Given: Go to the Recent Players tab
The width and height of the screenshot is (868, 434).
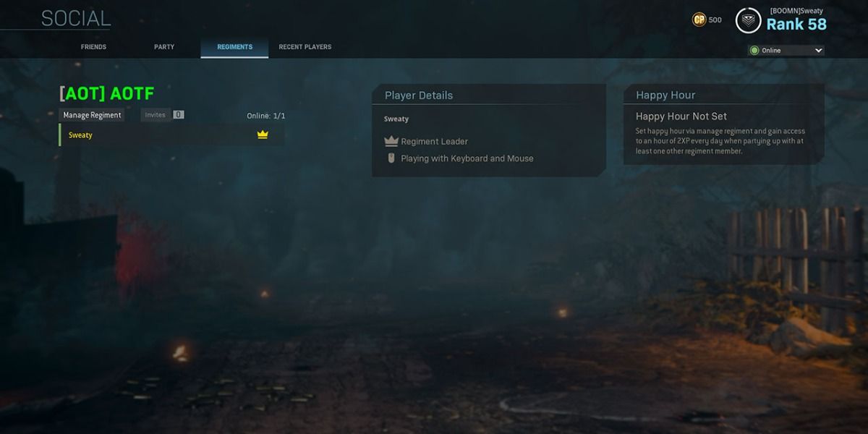Looking at the screenshot, I should tap(305, 47).
